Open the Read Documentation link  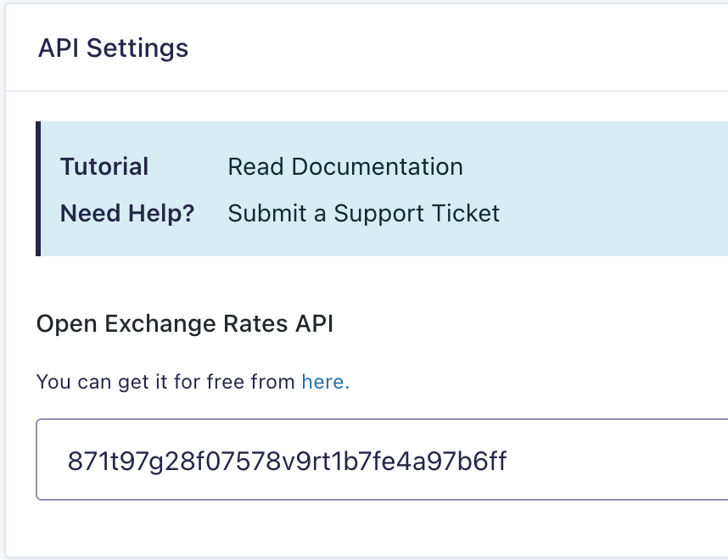pyautogui.click(x=345, y=166)
